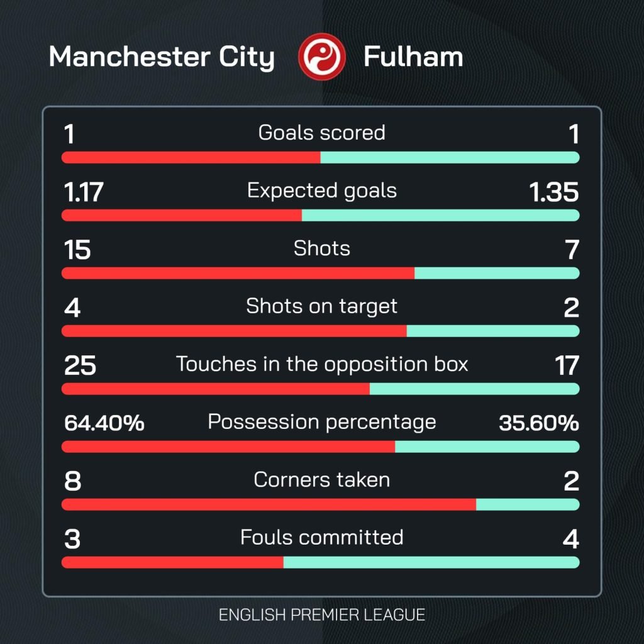The image size is (644, 644).
Task: Click the Goals scored stat label
Action: 321,133
